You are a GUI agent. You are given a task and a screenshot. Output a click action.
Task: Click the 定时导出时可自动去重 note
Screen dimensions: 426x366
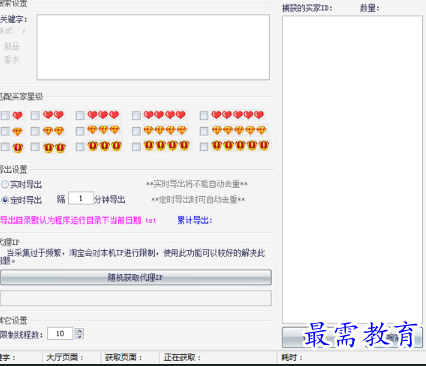[x=198, y=200]
